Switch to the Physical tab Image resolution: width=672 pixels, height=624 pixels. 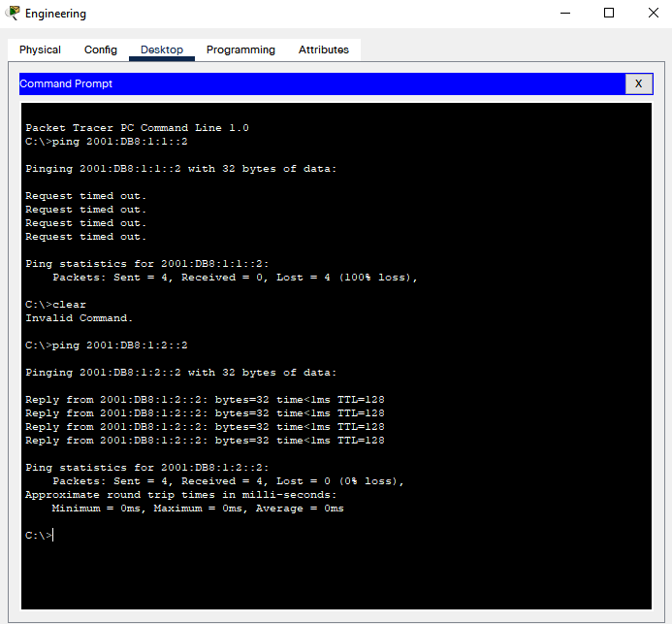(x=40, y=49)
